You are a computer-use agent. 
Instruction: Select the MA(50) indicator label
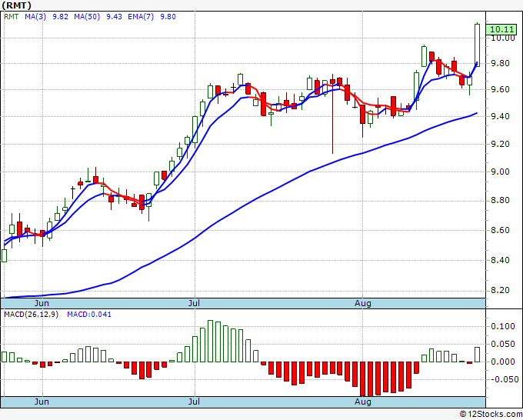(x=87, y=17)
